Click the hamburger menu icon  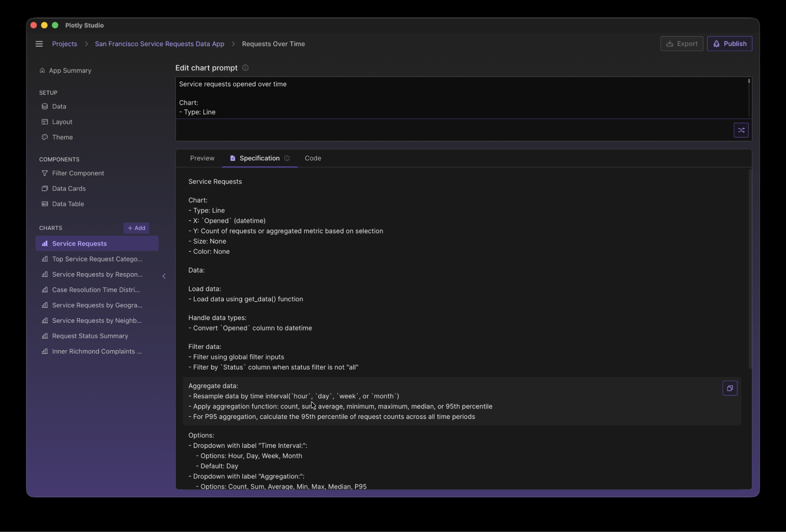pos(39,44)
